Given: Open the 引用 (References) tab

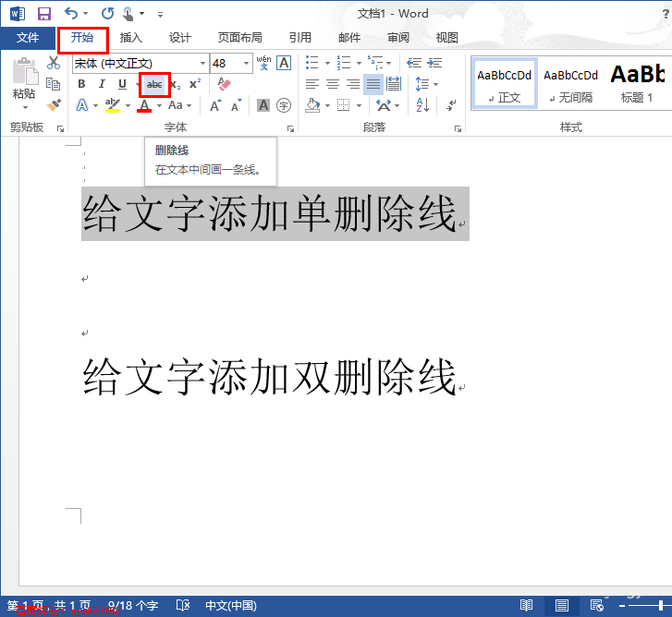Looking at the screenshot, I should click(300, 38).
